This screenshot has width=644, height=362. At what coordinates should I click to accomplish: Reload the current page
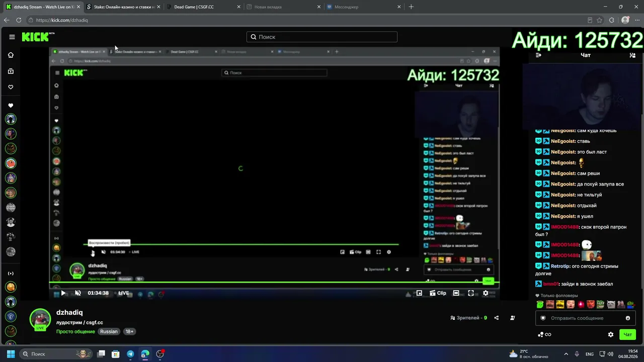19,20
